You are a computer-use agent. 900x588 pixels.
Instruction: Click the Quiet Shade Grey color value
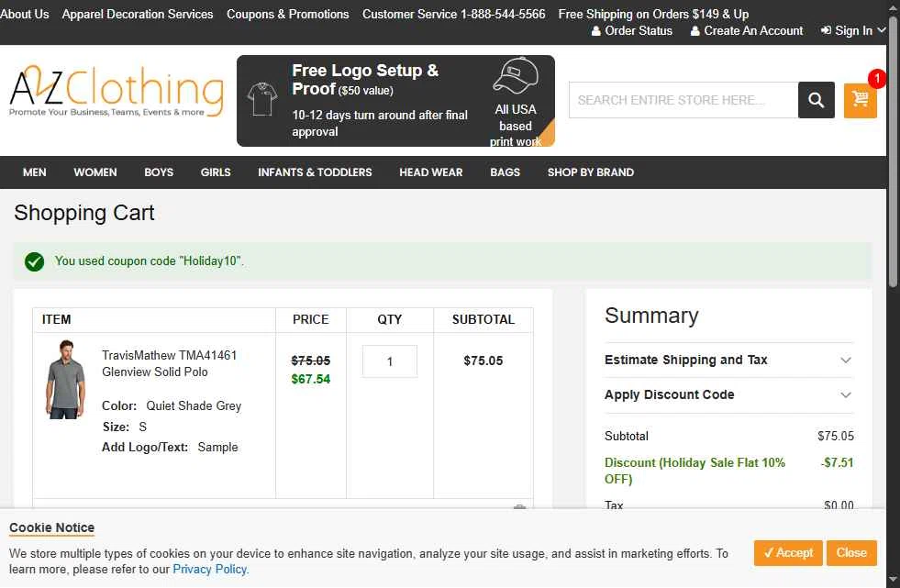[x=194, y=406]
